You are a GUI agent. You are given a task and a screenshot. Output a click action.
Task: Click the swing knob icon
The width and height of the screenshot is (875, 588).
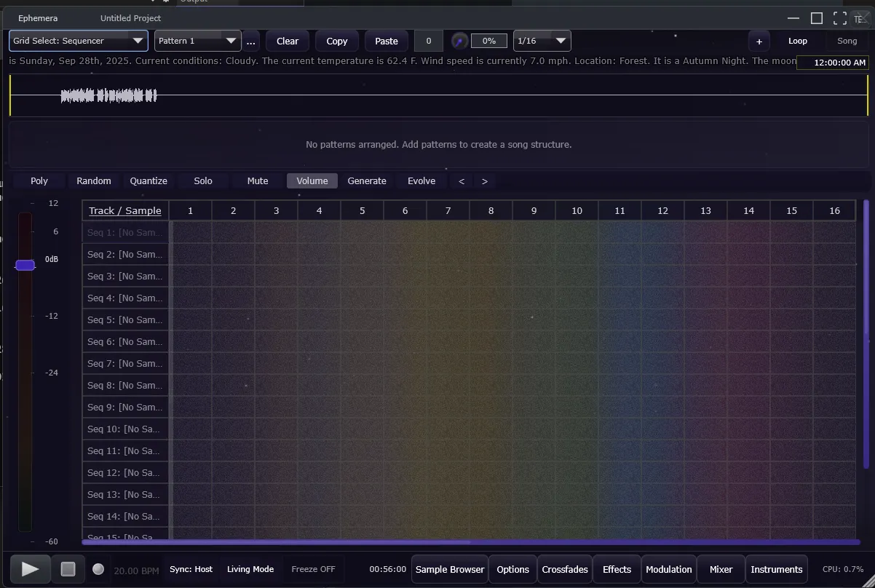pos(459,41)
